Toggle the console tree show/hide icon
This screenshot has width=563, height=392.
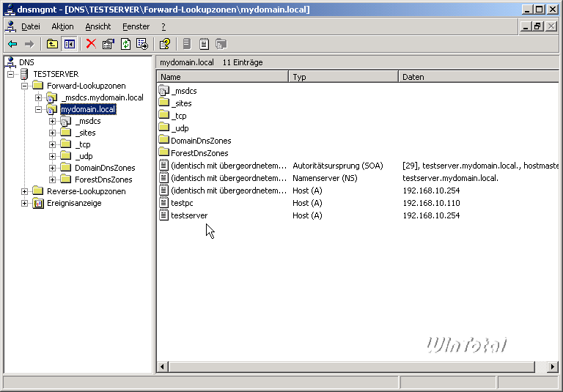pos(69,44)
